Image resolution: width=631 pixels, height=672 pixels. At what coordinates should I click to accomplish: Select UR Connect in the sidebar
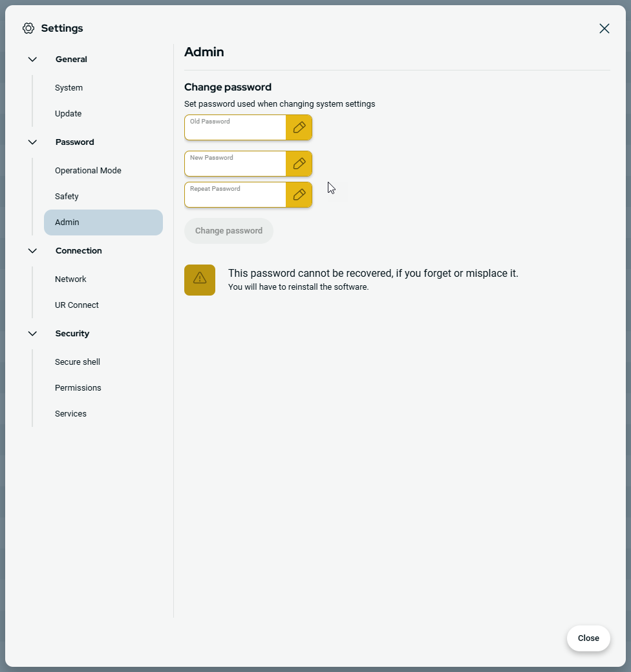click(x=76, y=305)
